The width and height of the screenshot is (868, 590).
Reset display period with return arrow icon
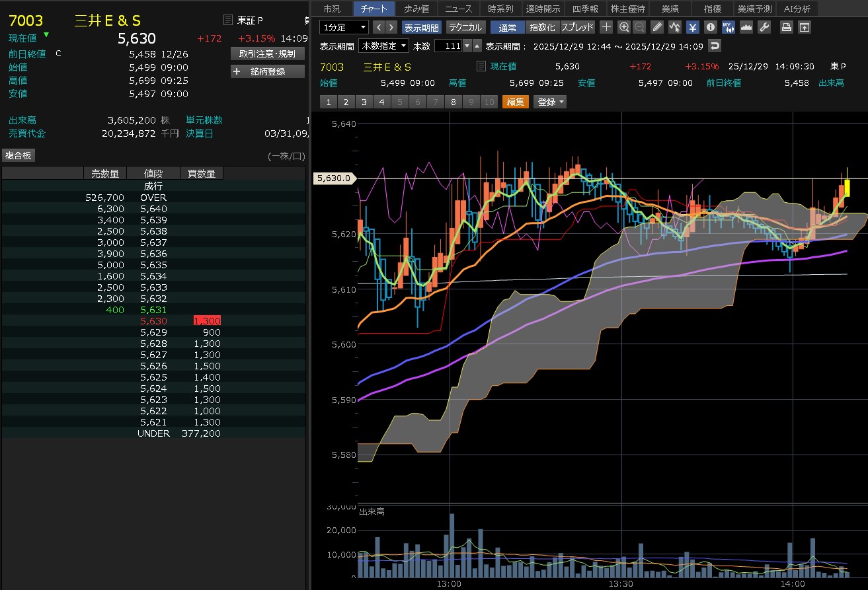pos(714,46)
